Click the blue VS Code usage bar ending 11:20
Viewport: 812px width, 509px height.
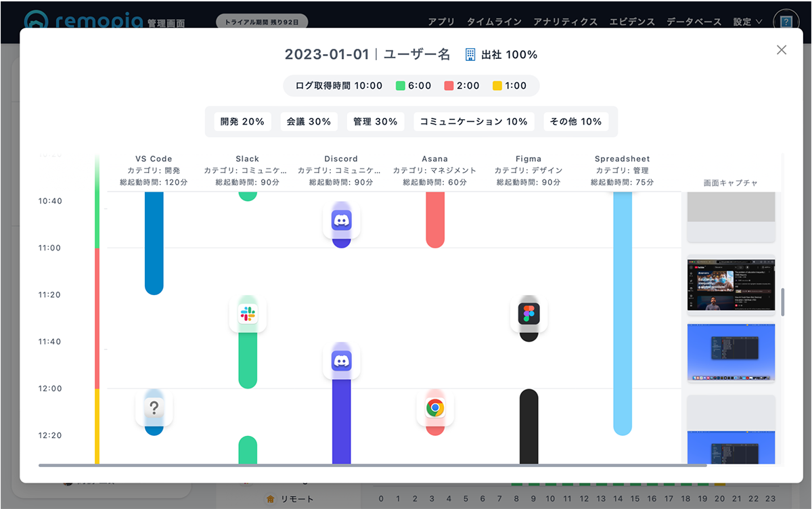[154, 243]
